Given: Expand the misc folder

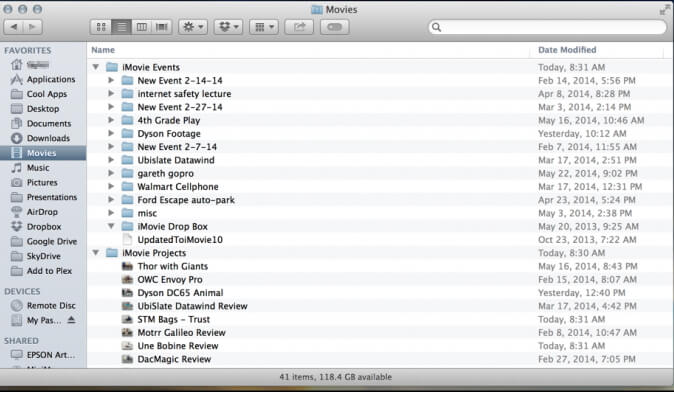Looking at the screenshot, I should [111, 213].
